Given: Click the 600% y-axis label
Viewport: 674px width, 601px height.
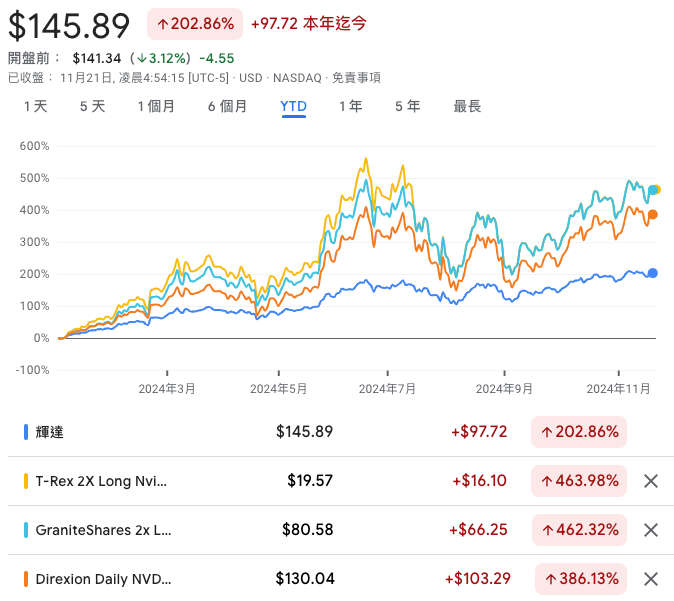Looking at the screenshot, I should [x=34, y=146].
